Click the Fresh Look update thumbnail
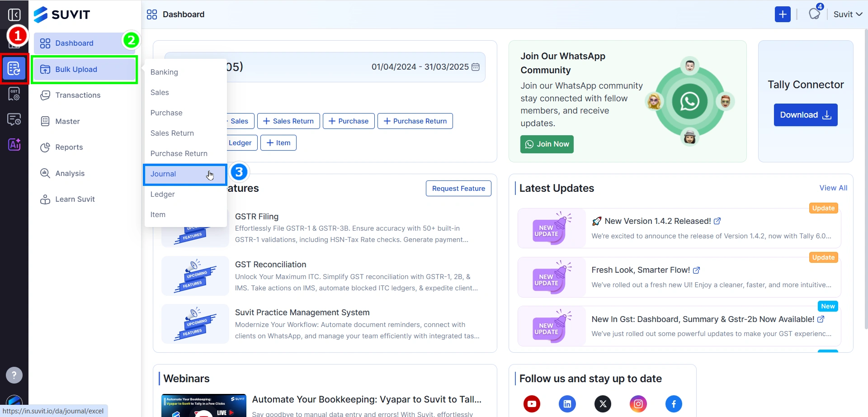 pyautogui.click(x=552, y=277)
